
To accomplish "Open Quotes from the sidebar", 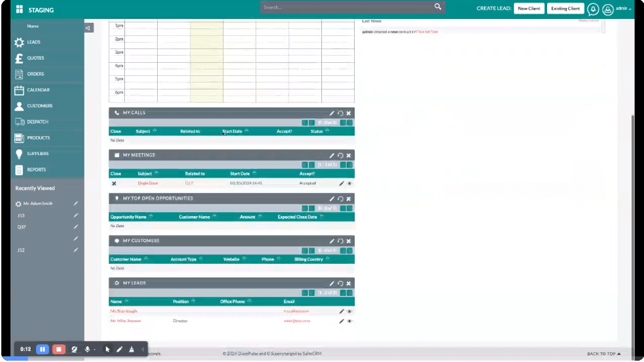I will tap(35, 58).
